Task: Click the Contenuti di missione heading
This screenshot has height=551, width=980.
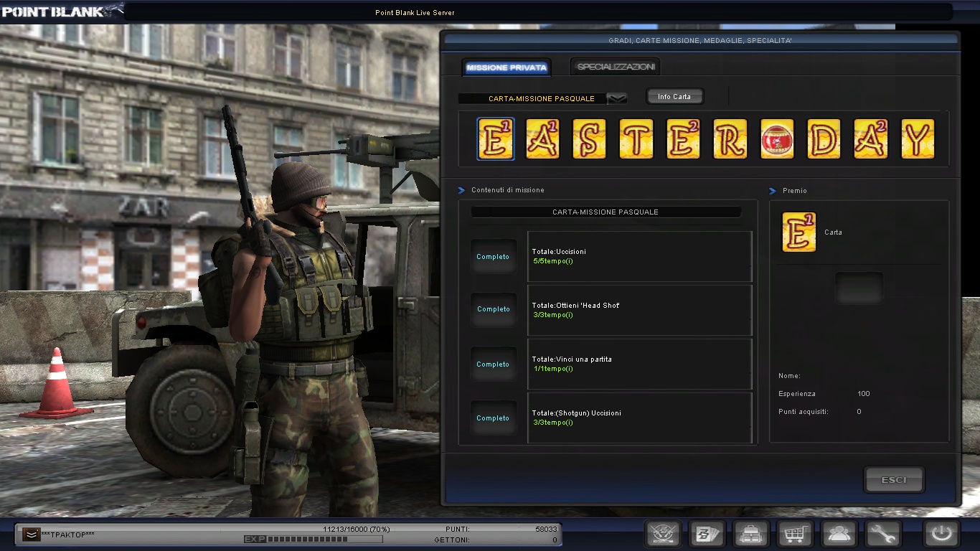Action: coord(507,190)
